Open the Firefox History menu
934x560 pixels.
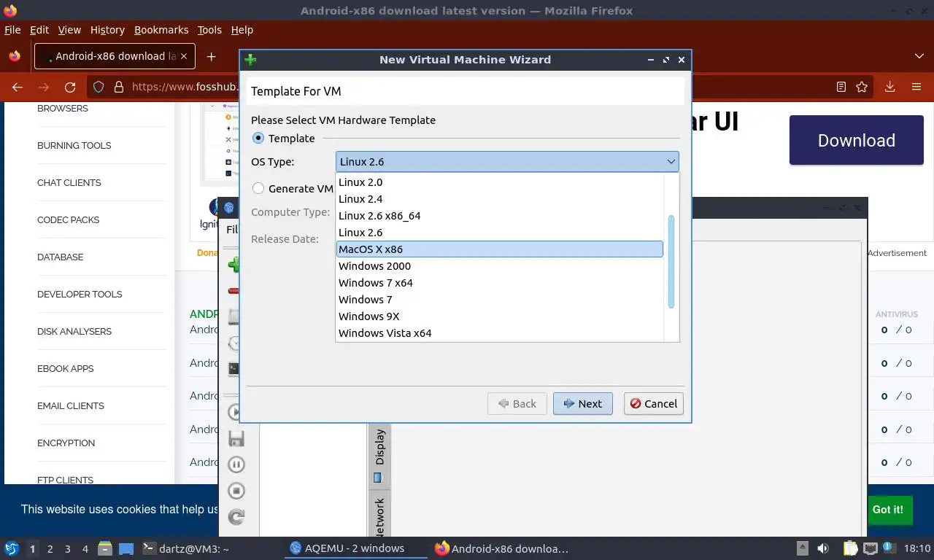[107, 30]
